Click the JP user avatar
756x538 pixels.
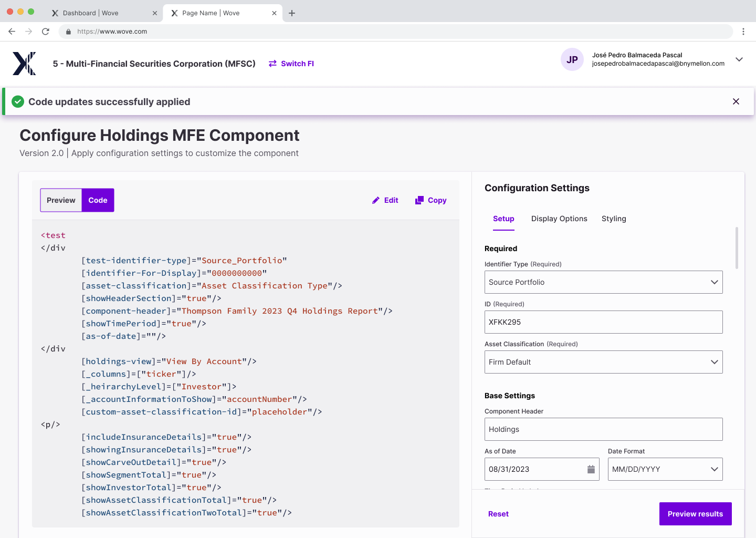click(x=572, y=59)
